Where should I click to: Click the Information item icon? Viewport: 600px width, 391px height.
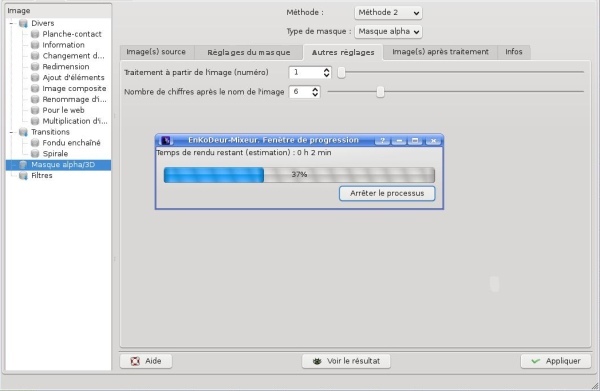click(x=35, y=45)
